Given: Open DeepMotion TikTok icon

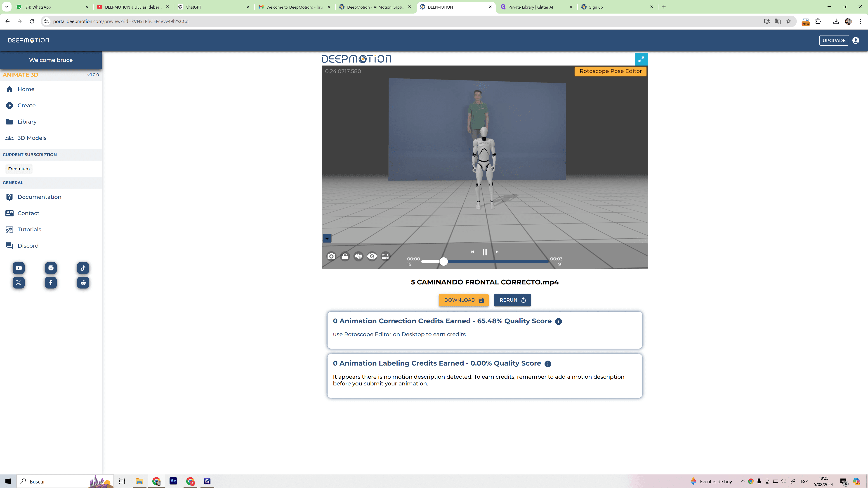Looking at the screenshot, I should [83, 268].
